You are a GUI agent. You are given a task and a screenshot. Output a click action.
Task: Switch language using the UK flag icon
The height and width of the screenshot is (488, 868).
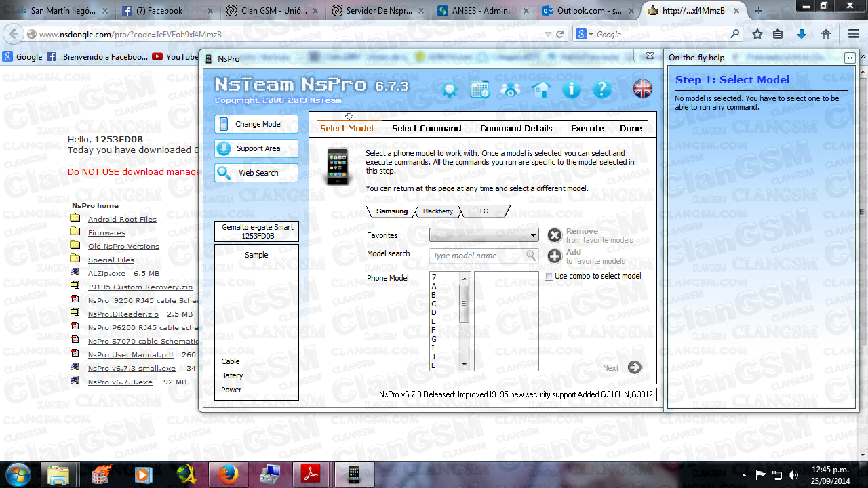[x=642, y=88]
